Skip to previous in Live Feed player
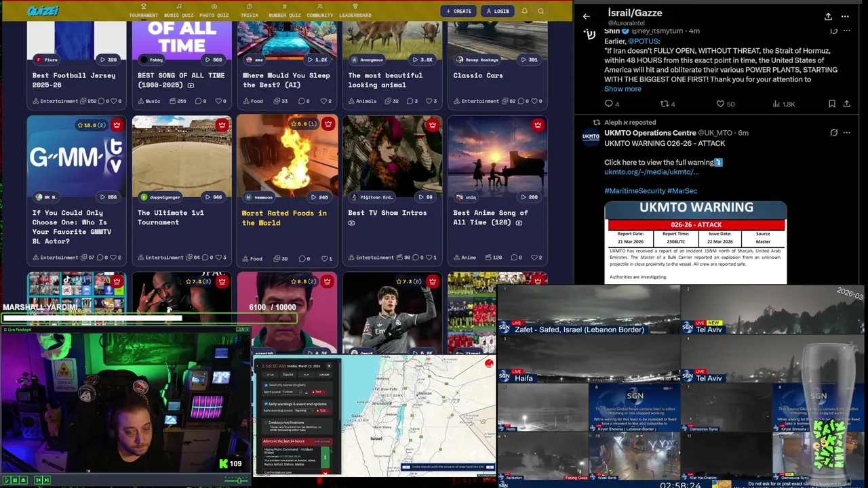Viewport: 868px width, 488px height. tap(39, 480)
